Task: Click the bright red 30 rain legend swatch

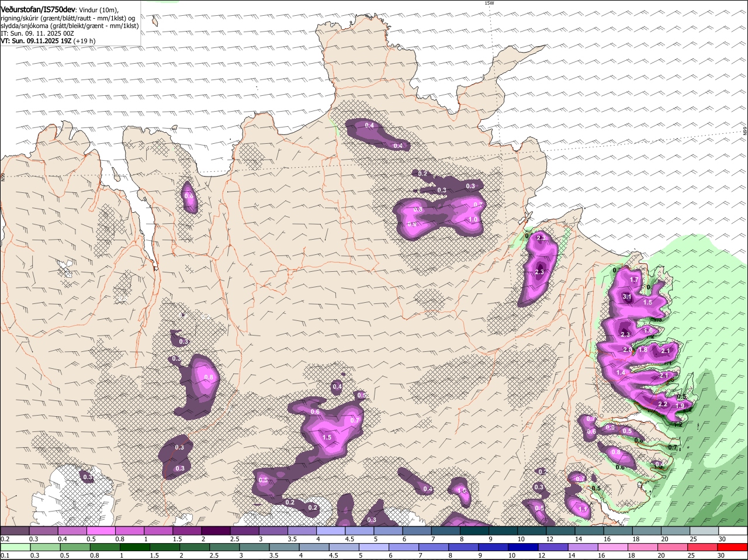Action: (x=732, y=547)
